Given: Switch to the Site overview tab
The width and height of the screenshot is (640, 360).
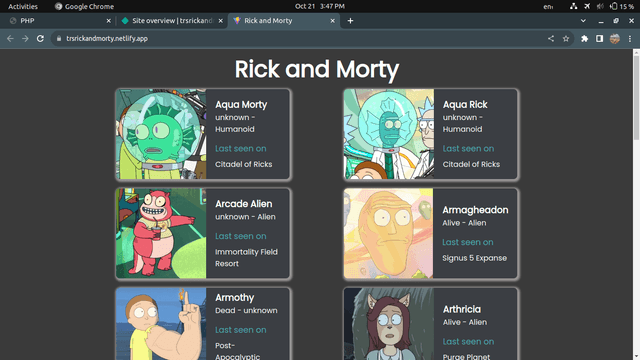Looking at the screenshot, I should (x=171, y=21).
